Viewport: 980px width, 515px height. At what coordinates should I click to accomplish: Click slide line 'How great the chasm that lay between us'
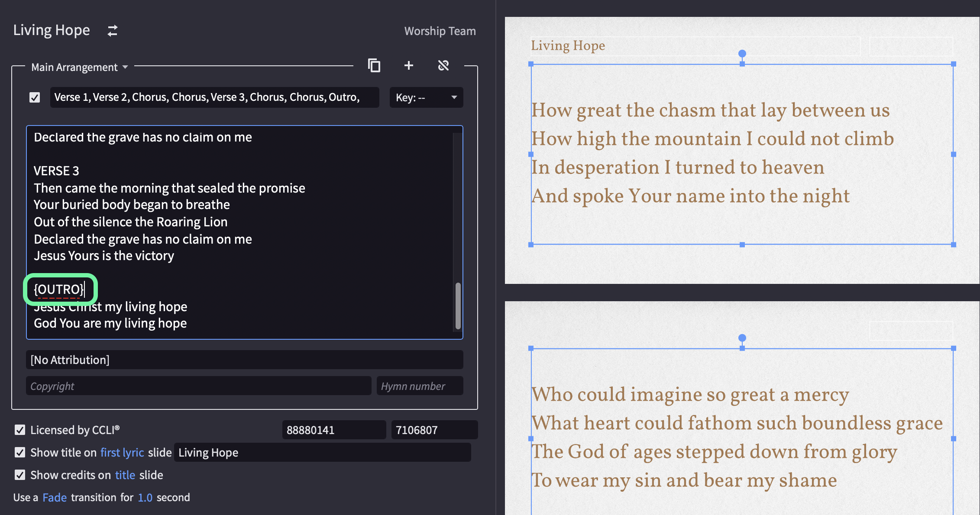tap(710, 110)
